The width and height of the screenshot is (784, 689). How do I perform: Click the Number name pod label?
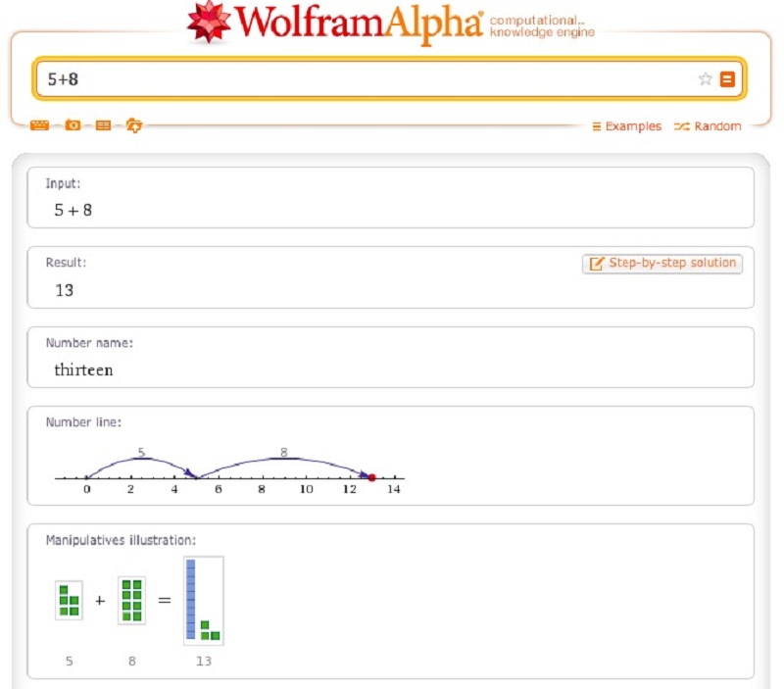click(x=89, y=343)
